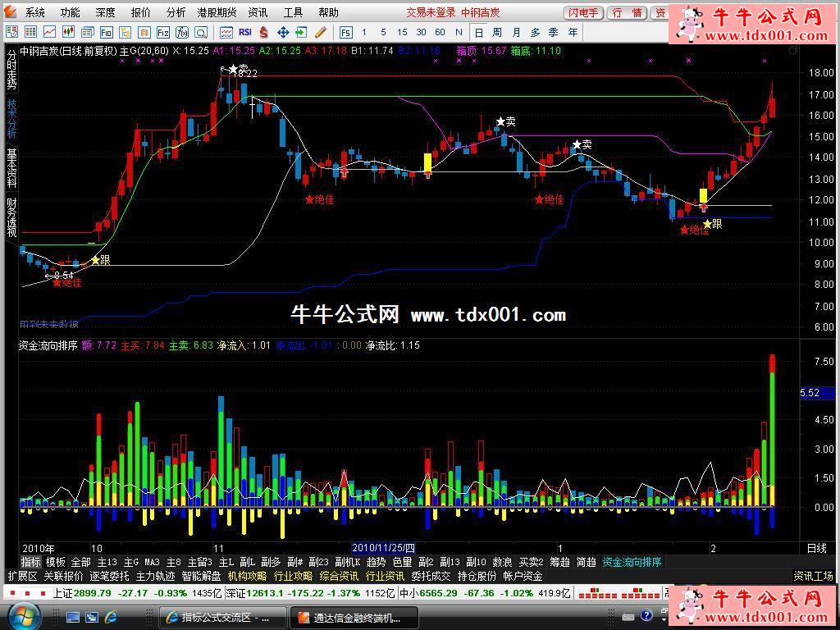Switch to 基本资料 side tab
The width and height of the screenshot is (840, 630).
click(11, 167)
